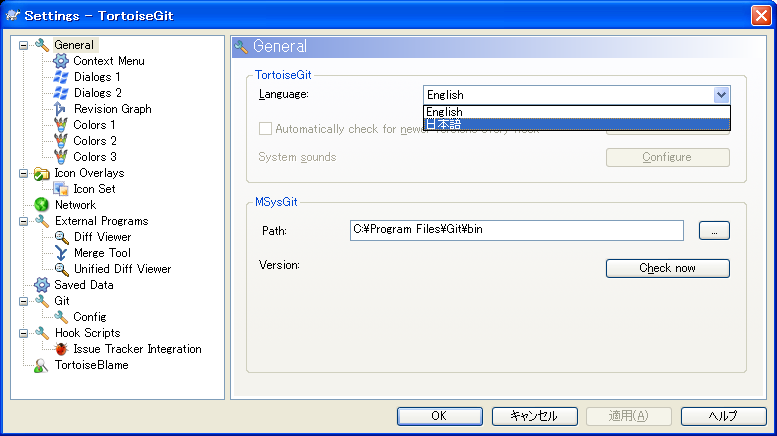
Task: Click the Colors 1 palette icon
Action: point(61,125)
